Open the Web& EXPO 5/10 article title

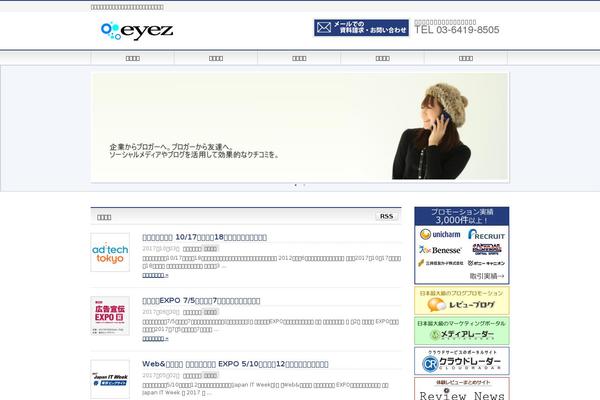(x=235, y=364)
